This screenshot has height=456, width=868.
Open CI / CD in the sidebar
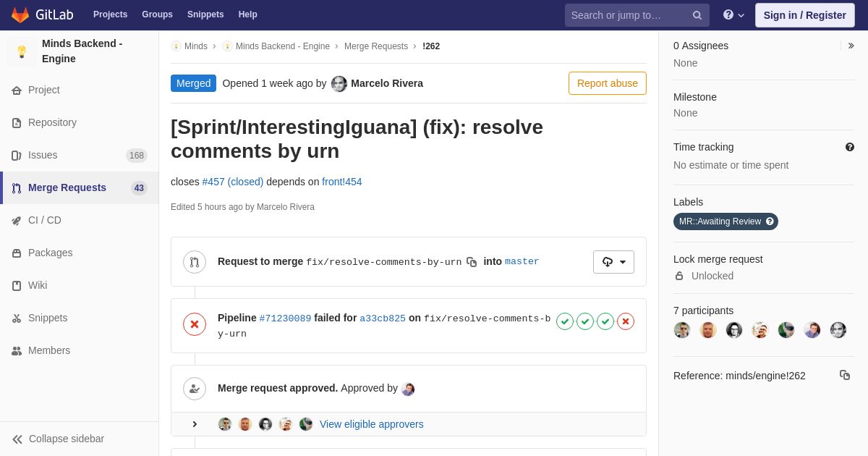point(80,220)
